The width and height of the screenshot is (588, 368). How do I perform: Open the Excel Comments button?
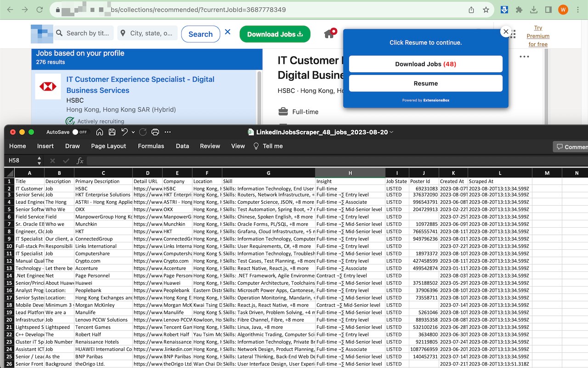(x=571, y=147)
